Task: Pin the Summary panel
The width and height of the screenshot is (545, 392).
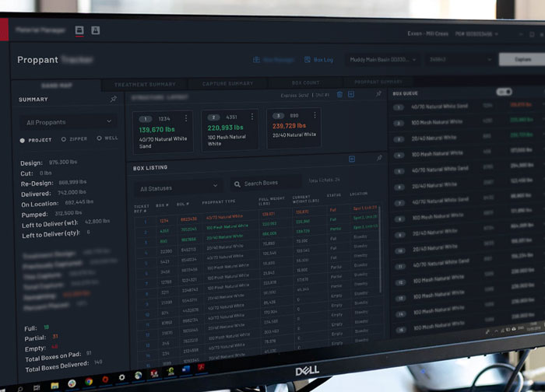Action: (x=114, y=100)
